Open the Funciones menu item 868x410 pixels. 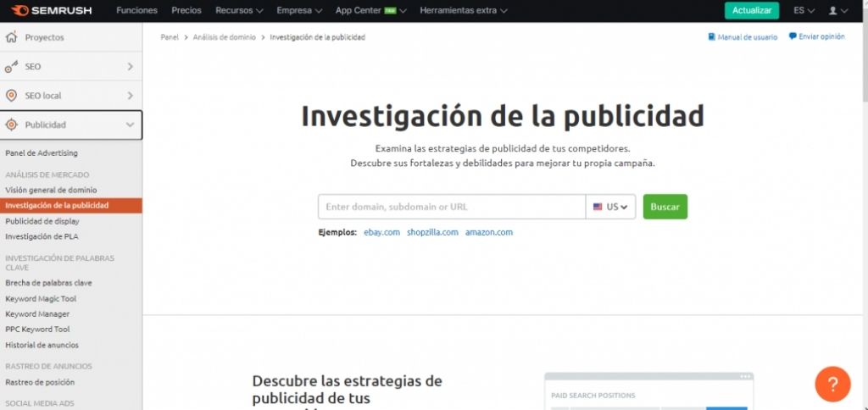(136, 10)
